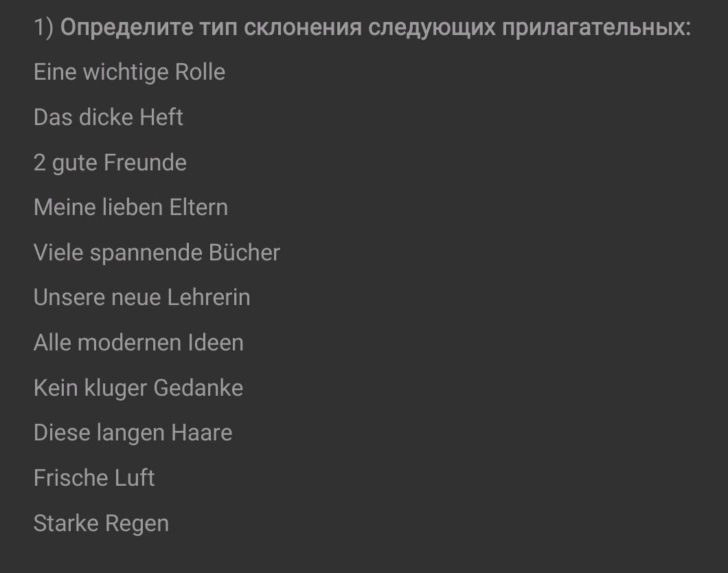Screen dimensions: 728x573
Task: Click the phrase "Frische Luft"
Action: 94,478
